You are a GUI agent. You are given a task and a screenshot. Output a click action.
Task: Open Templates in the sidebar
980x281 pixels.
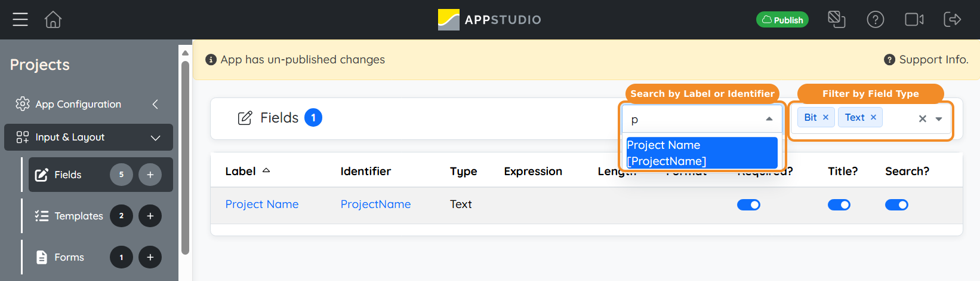click(78, 216)
